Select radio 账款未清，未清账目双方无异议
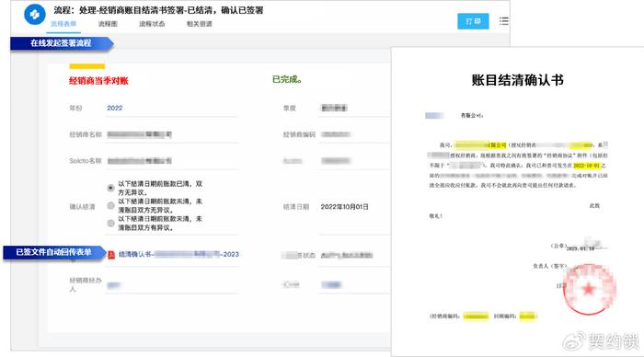This screenshot has width=644, height=357. click(111, 205)
